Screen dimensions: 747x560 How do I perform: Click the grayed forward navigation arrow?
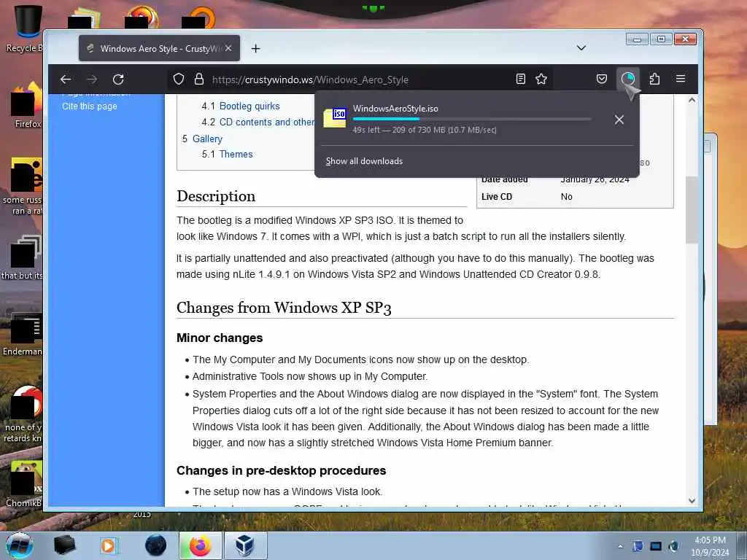pos(92,79)
